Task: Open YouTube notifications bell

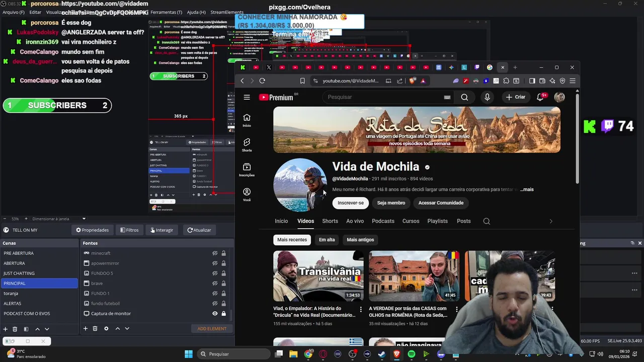Action: pos(540,97)
